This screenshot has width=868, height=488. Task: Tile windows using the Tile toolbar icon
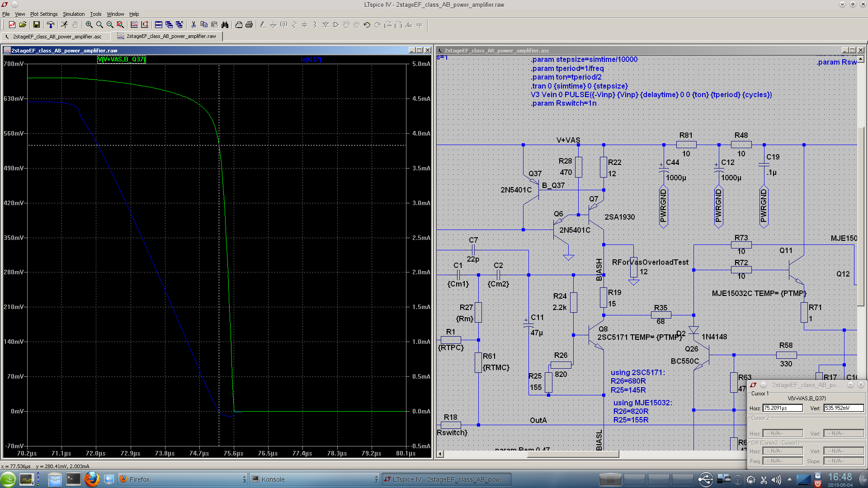click(x=159, y=25)
